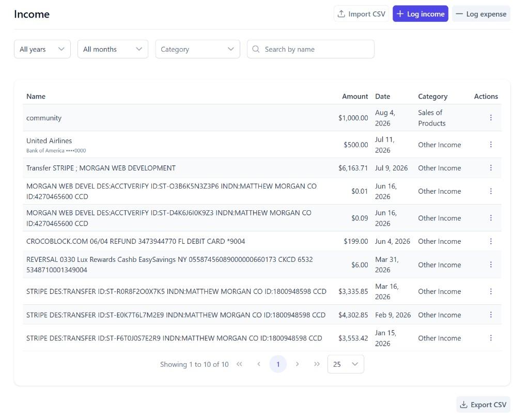
Task: Select Transfer STRIPE ; MORGAN WEB DEVELOPMENT
Action: (101, 168)
